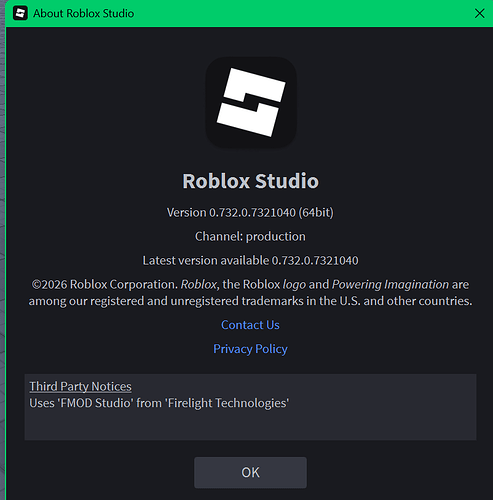Click the italic Powering Imagination text
The image size is (493, 500).
pyautogui.click(x=390, y=284)
